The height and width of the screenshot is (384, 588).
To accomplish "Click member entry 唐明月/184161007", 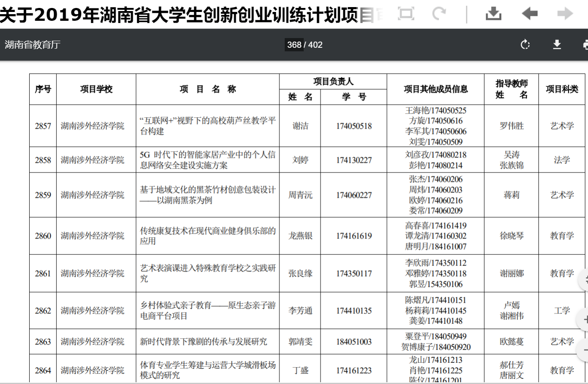I will coord(435,247).
